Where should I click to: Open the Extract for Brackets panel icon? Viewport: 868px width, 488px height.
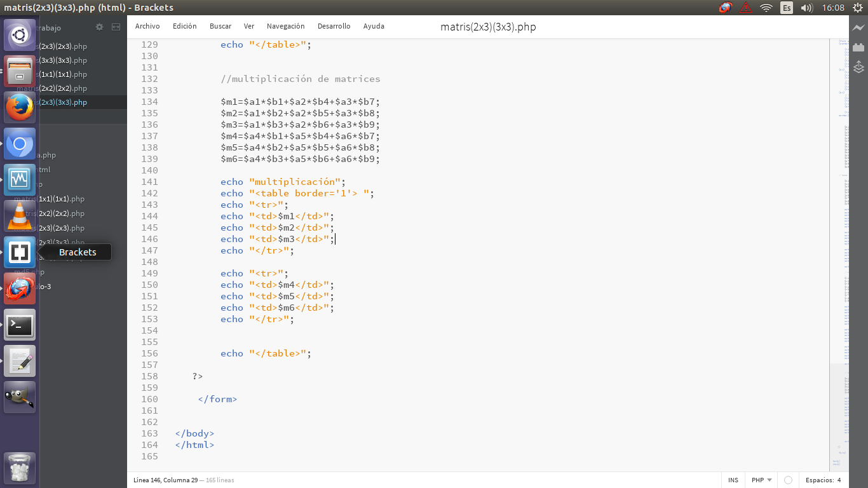(x=858, y=67)
